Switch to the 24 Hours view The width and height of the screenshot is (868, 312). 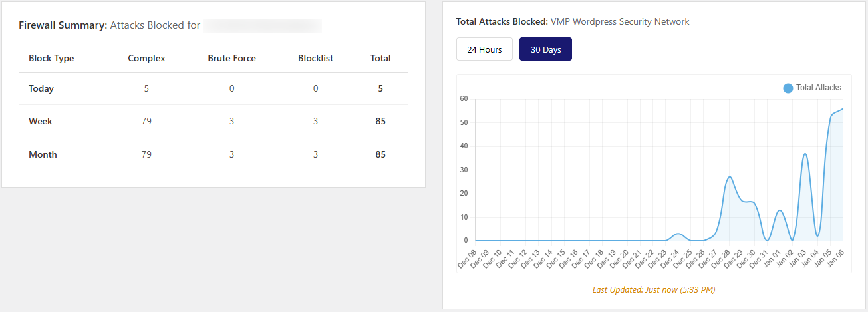484,49
